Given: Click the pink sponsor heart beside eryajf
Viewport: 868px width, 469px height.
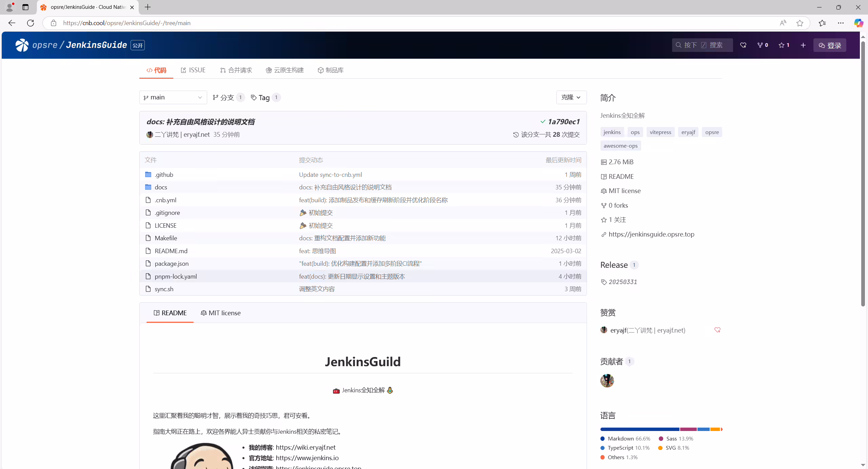Looking at the screenshot, I should point(717,330).
